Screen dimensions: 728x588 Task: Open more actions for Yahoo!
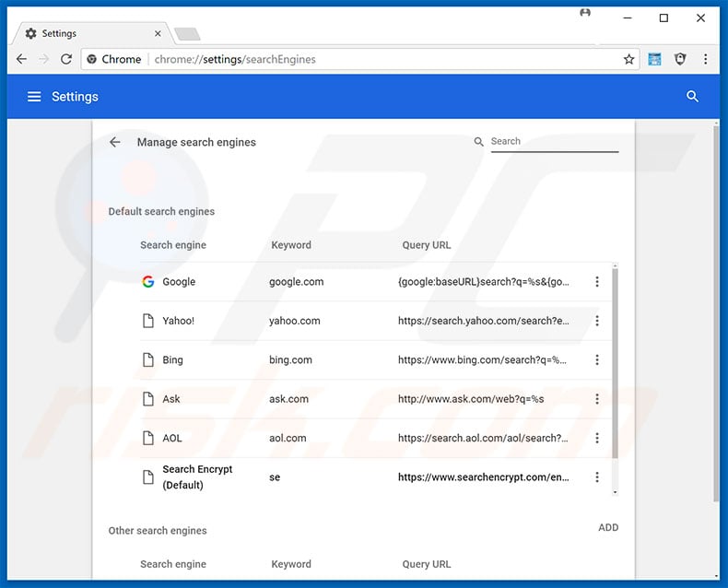(597, 321)
